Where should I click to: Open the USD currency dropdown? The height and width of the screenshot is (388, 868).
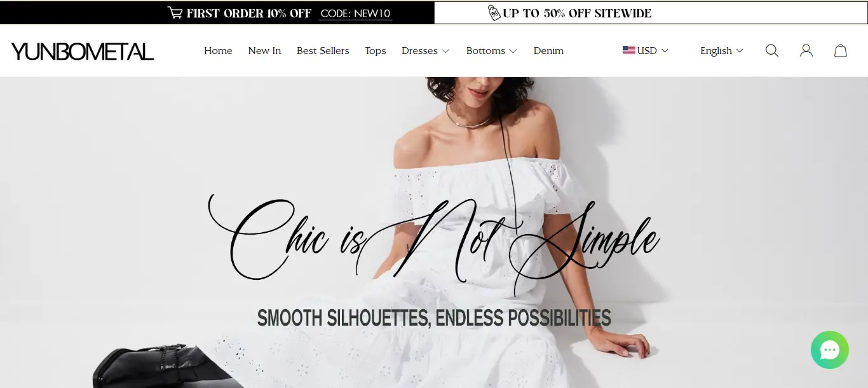646,50
